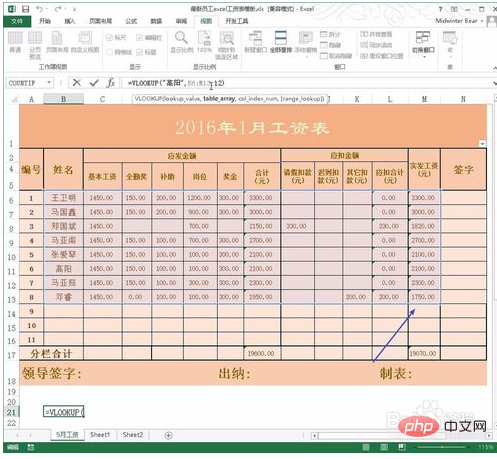Add a new sheet with plus icon
This screenshot has width=497, height=459.
pos(169,435)
